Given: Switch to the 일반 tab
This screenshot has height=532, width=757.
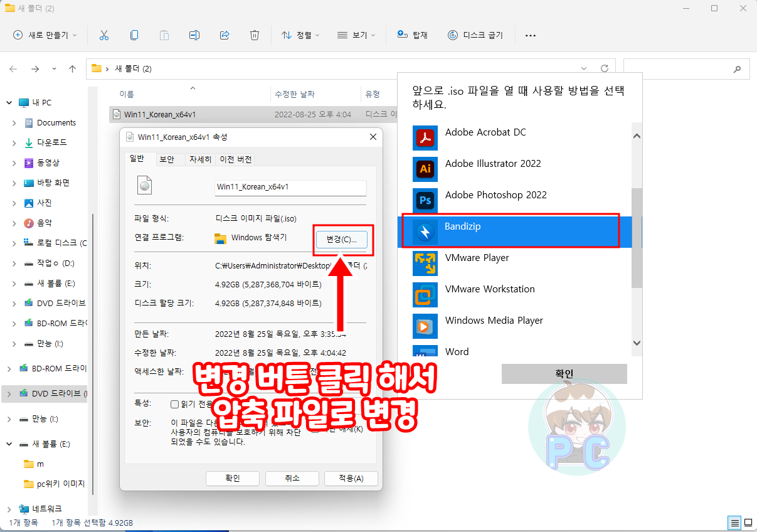Looking at the screenshot, I should coord(137,159).
